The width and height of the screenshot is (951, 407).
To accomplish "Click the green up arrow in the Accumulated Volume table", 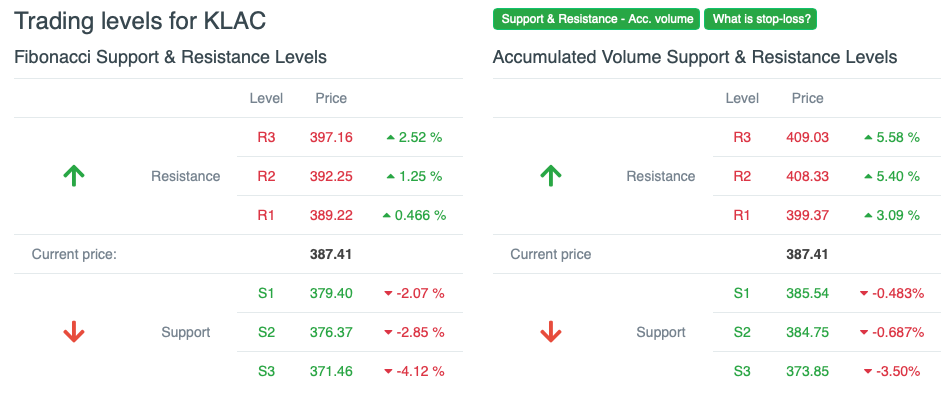I will (x=550, y=177).
